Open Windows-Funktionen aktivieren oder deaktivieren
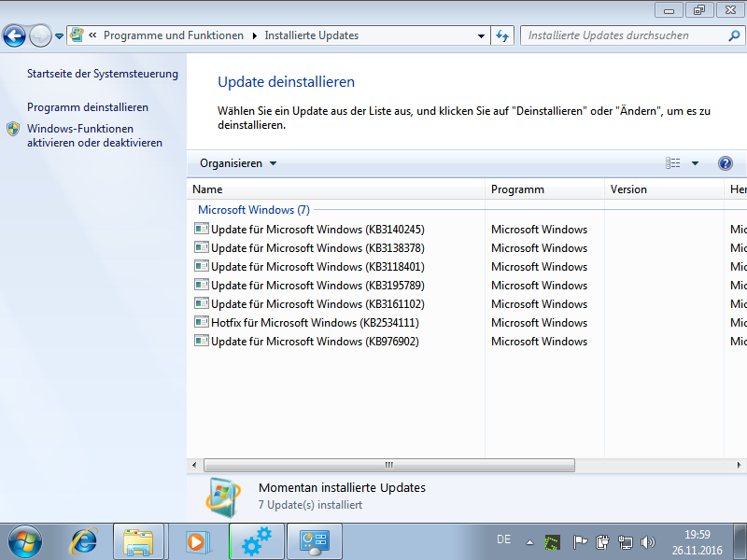747x560 pixels. coord(95,135)
